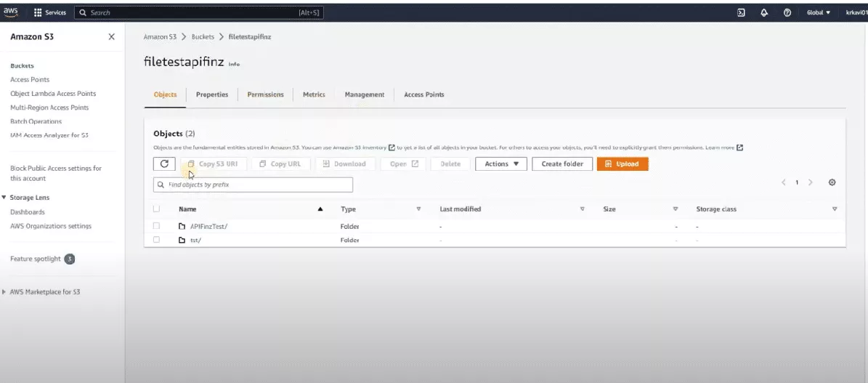Close the Amazon S3 side panel

coord(111,36)
